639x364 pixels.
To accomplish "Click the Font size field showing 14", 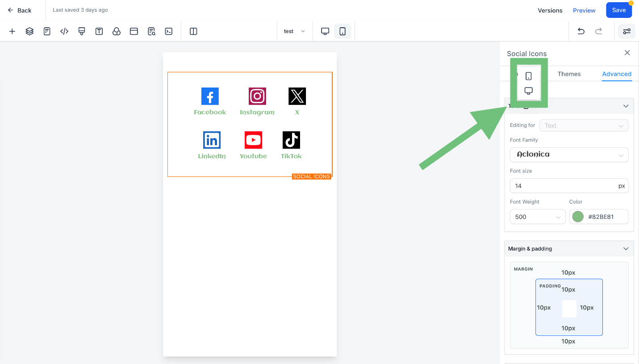I will coord(569,186).
